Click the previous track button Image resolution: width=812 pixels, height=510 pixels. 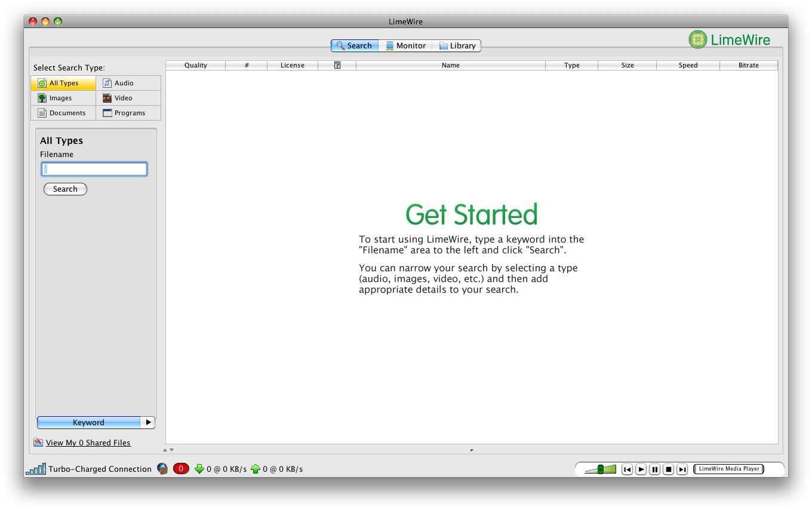pos(627,469)
